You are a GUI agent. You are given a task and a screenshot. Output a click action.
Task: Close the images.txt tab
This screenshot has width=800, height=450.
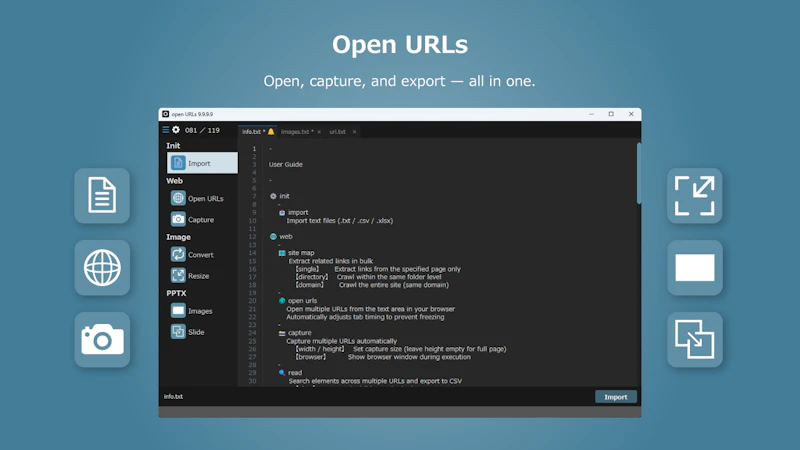click(319, 132)
